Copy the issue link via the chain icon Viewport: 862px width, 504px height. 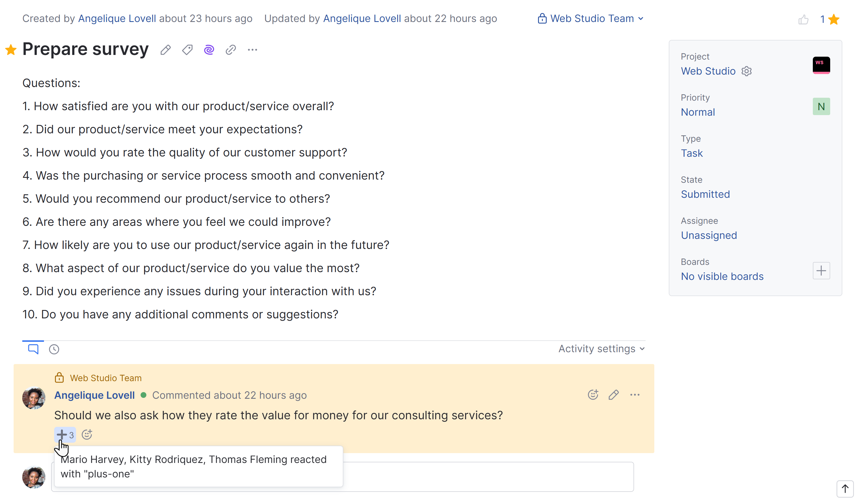point(231,50)
